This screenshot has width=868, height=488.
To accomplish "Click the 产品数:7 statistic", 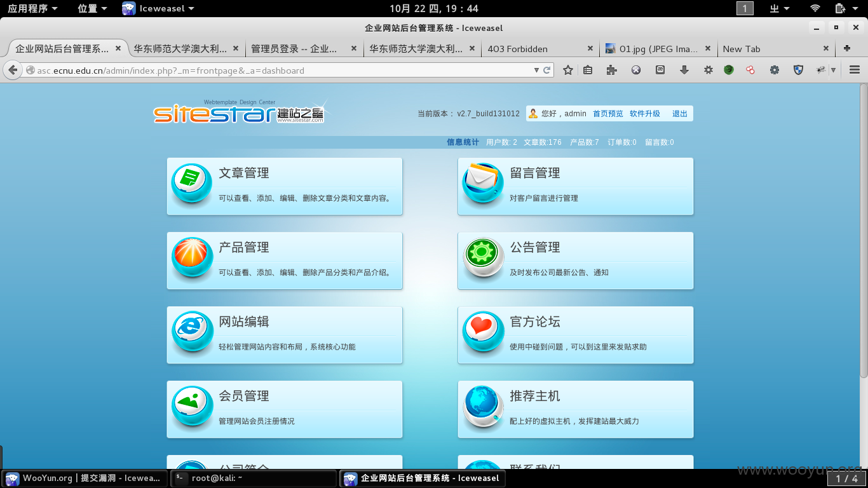I will coord(585,142).
